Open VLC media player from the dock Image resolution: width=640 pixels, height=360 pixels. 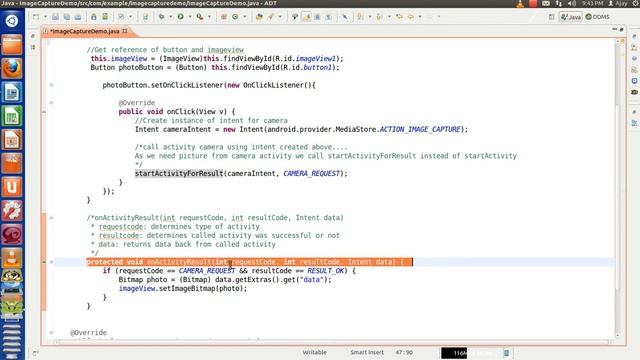(x=12, y=258)
